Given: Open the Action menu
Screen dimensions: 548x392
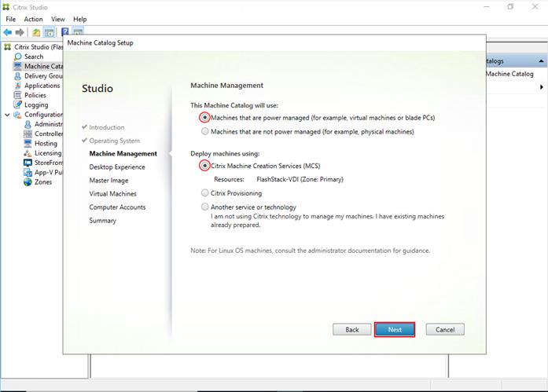Looking at the screenshot, I should pos(33,19).
